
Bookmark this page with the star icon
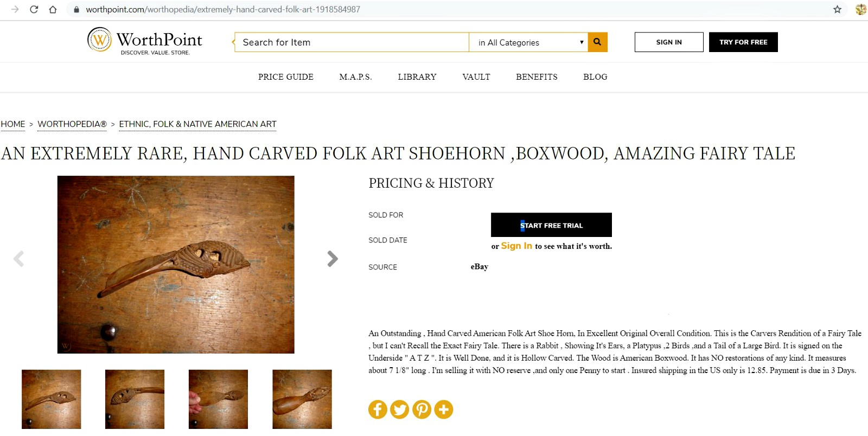[837, 9]
